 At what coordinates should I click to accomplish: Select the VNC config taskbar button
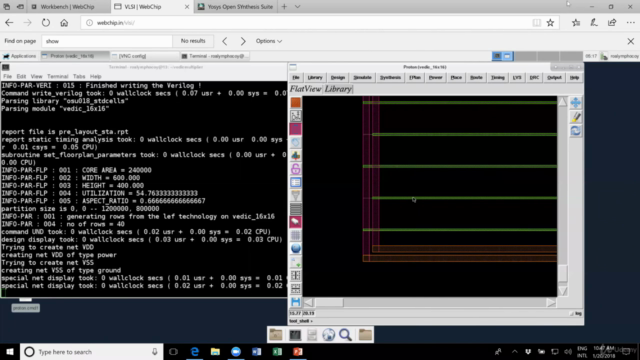(x=144, y=56)
